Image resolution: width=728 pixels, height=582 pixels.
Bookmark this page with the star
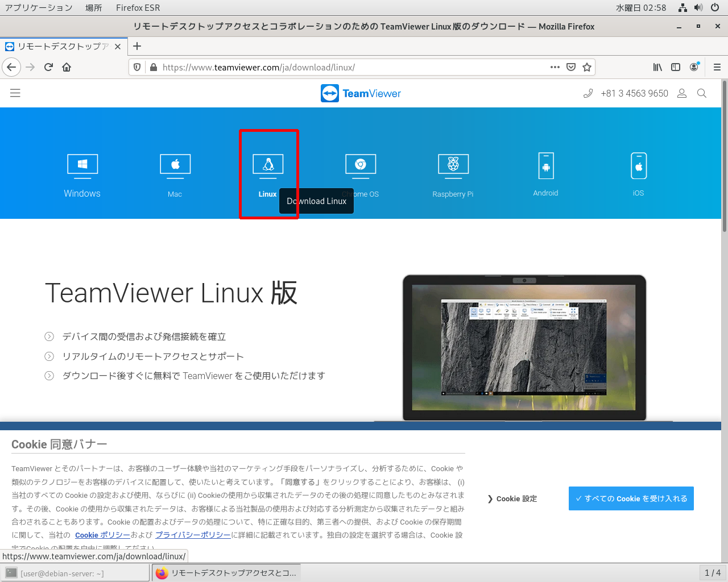coord(587,67)
